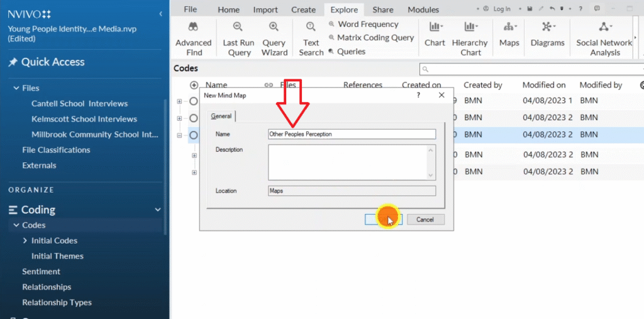This screenshot has width=644, height=319.
Task: Open the Chart dropdown
Action: coord(435,35)
